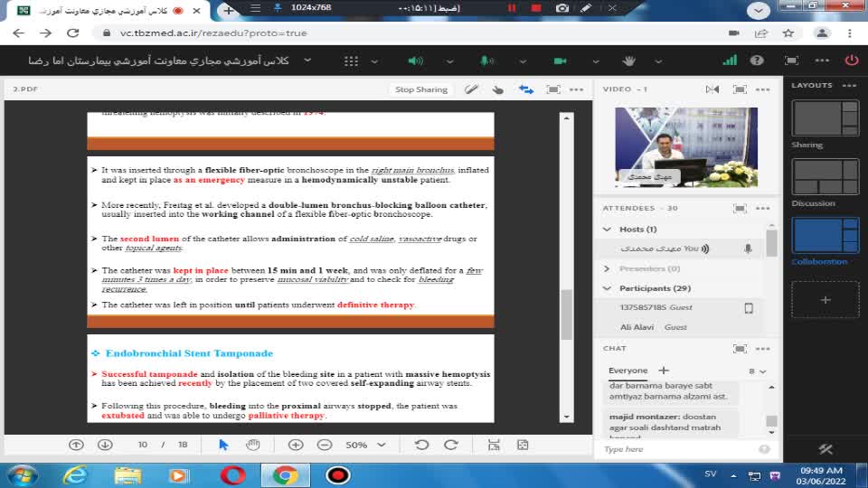The image size is (868, 488).
Task: Select the Everyone chat tab
Action: click(x=627, y=371)
